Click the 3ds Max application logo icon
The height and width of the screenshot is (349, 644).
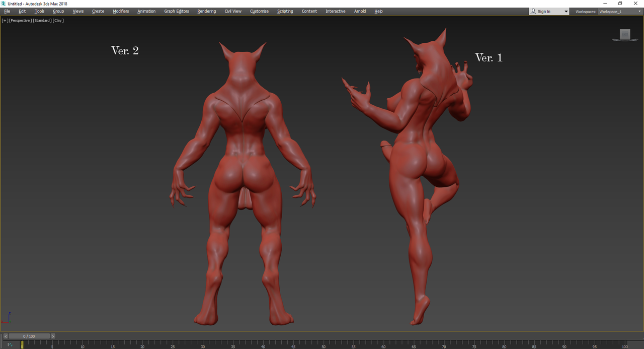[x=4, y=4]
